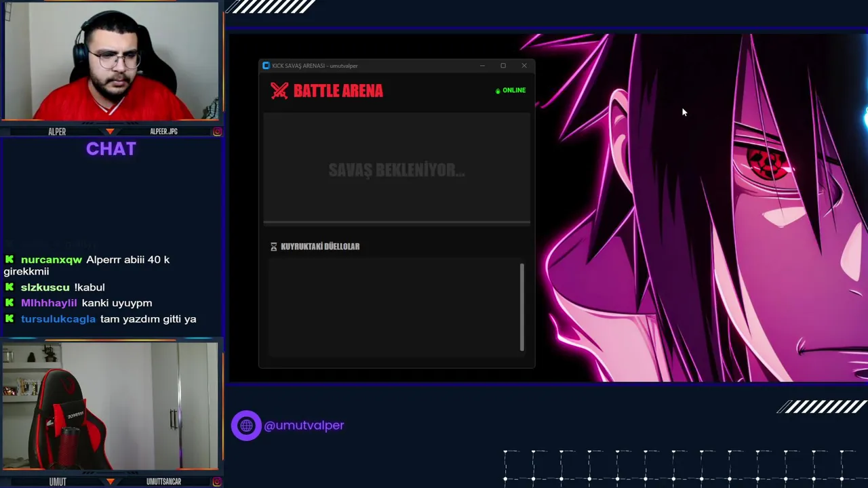Click the SAVAŞ BEKLENİYOR... text
This screenshot has height=488, width=868.
coord(397,170)
